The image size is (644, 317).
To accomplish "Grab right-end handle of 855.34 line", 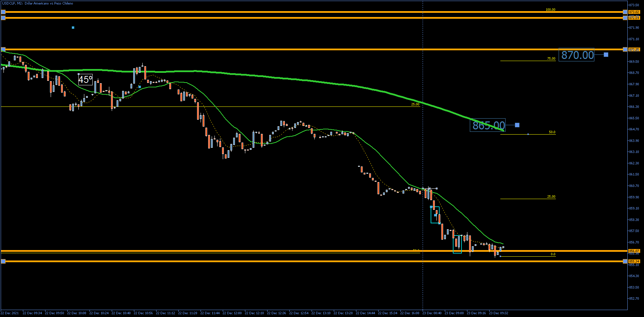I will (625, 261).
